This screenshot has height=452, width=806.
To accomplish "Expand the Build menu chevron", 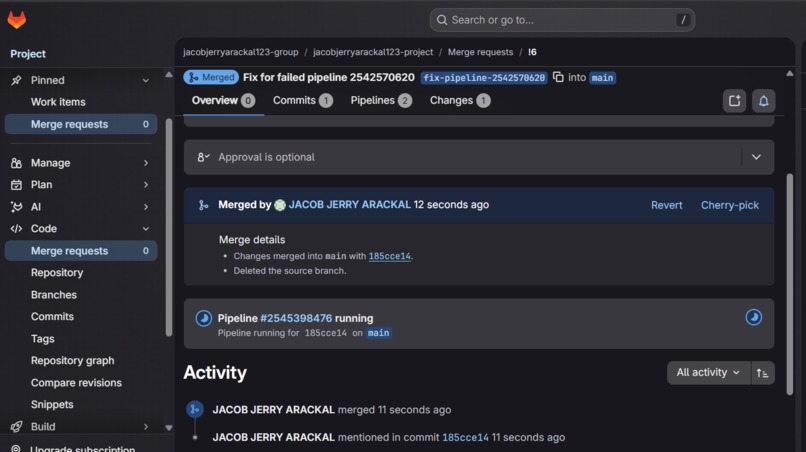I will pyautogui.click(x=145, y=426).
